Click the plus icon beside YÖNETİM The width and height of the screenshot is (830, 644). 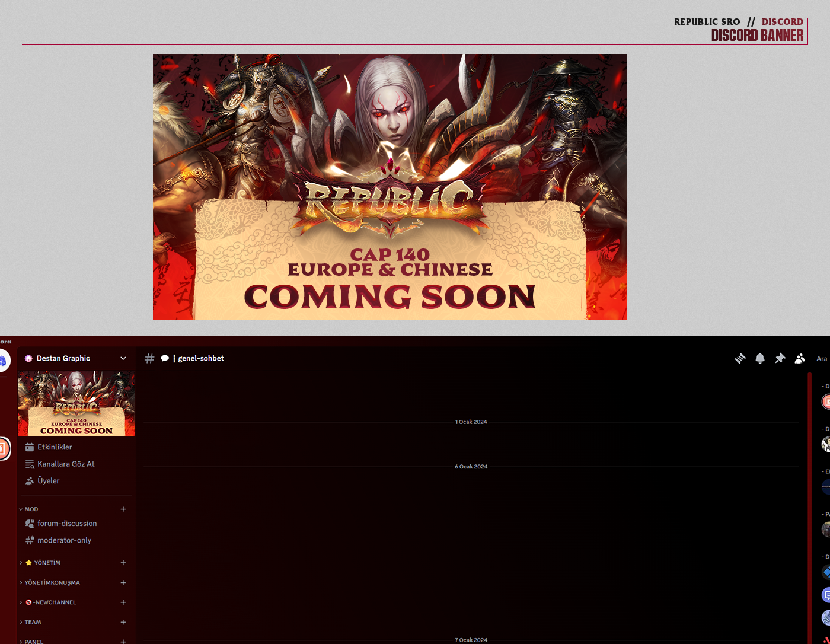click(123, 563)
